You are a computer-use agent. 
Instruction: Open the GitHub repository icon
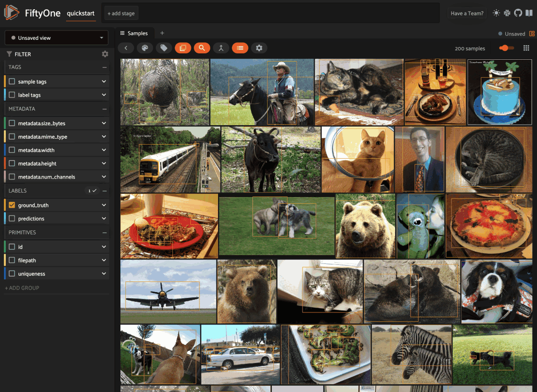(518, 13)
